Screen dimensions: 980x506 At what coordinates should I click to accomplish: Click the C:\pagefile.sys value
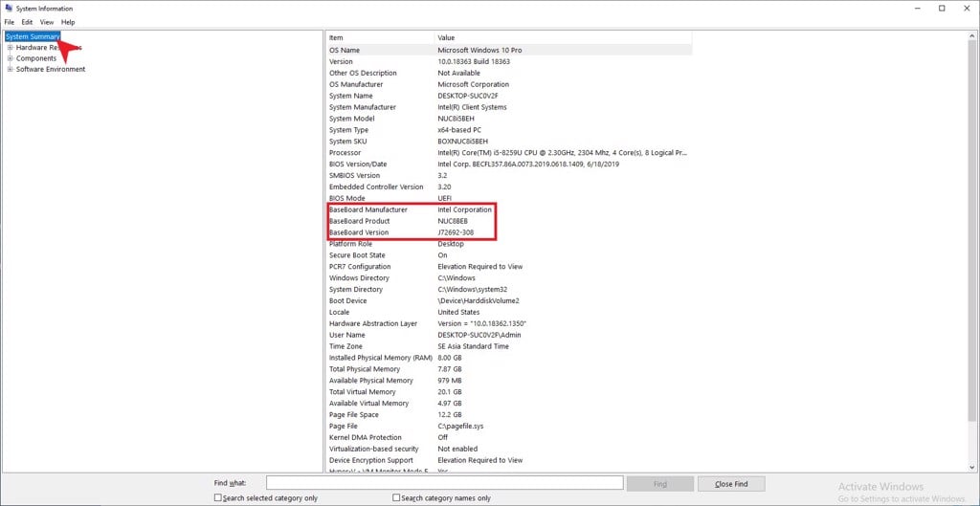[x=460, y=426]
